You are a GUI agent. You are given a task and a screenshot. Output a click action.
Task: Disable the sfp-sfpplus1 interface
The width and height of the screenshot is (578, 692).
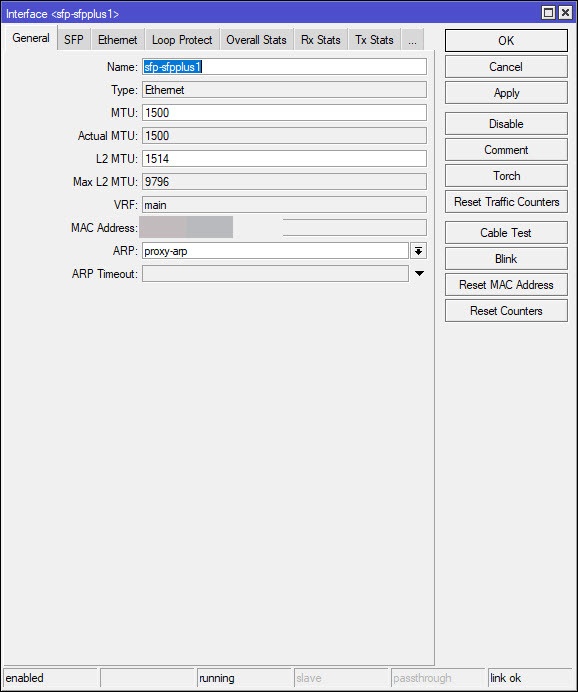(506, 124)
